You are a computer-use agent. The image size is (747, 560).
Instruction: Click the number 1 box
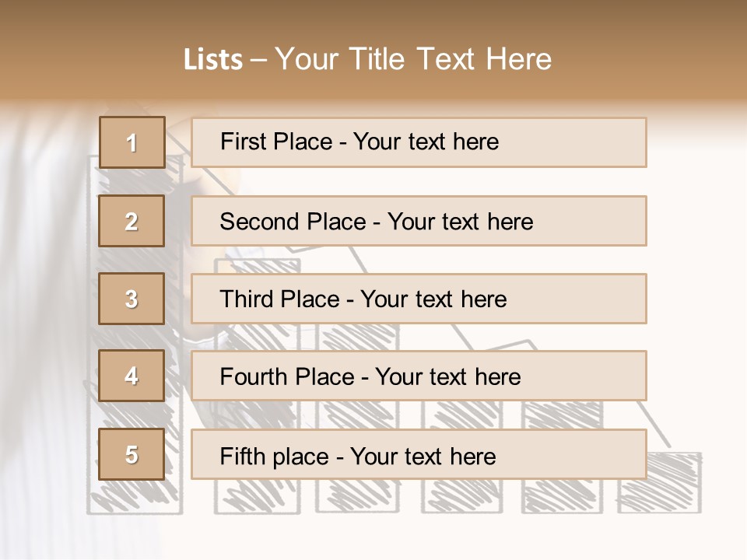coord(132,142)
